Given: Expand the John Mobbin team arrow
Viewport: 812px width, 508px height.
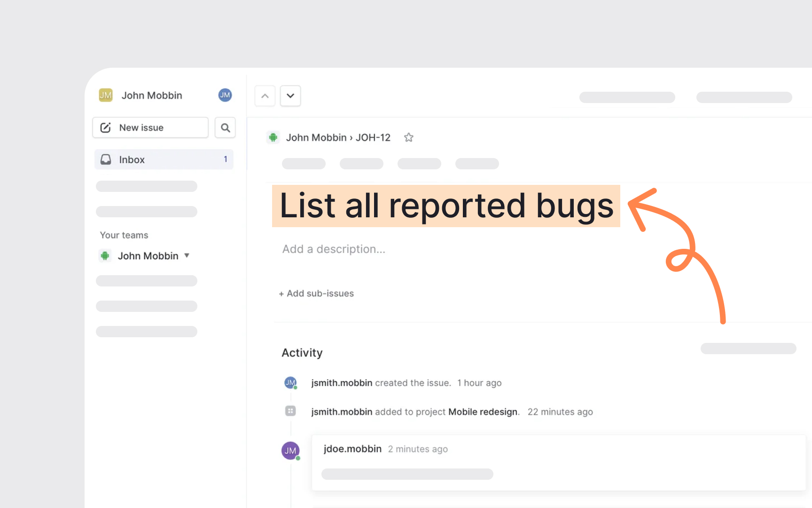Looking at the screenshot, I should pyautogui.click(x=187, y=255).
